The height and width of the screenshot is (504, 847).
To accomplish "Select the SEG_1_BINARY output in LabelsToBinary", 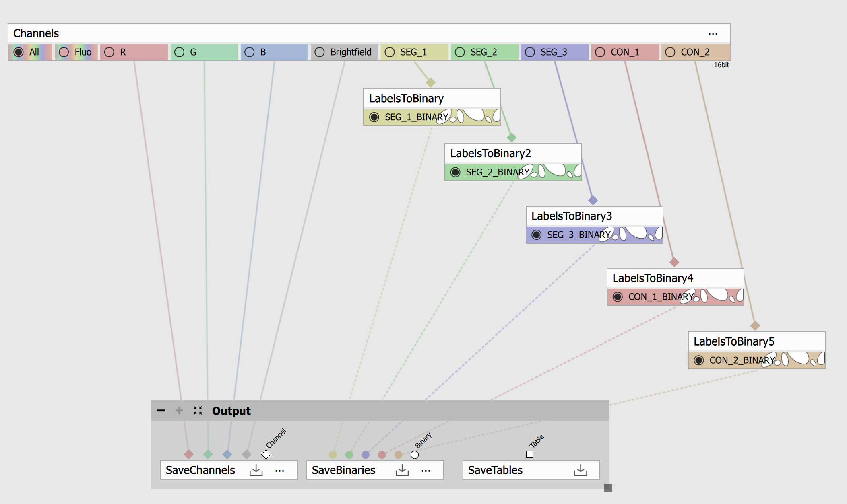I will point(375,117).
